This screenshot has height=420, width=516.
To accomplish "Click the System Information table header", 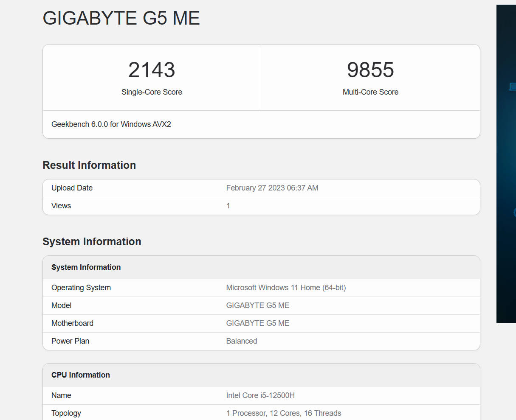I will (x=86, y=267).
